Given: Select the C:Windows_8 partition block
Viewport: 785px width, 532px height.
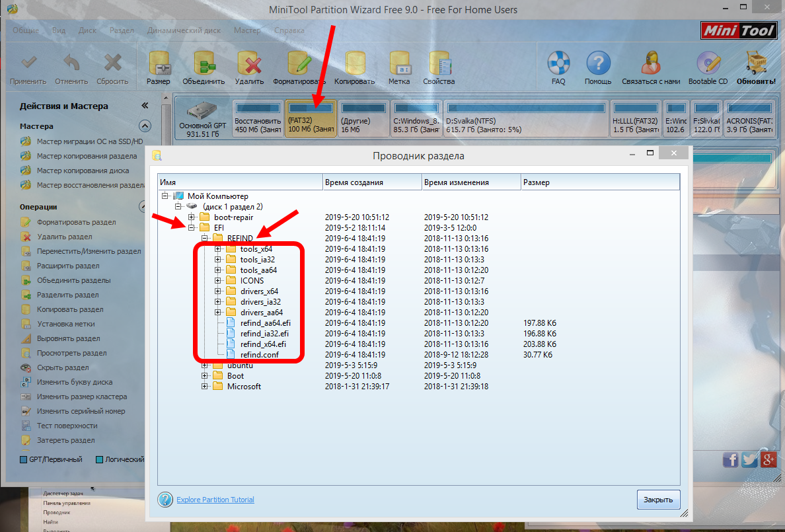Looking at the screenshot, I should (416, 118).
